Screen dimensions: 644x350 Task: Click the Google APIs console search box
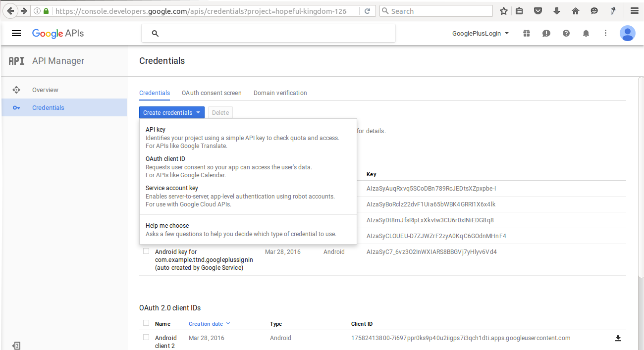click(x=268, y=33)
